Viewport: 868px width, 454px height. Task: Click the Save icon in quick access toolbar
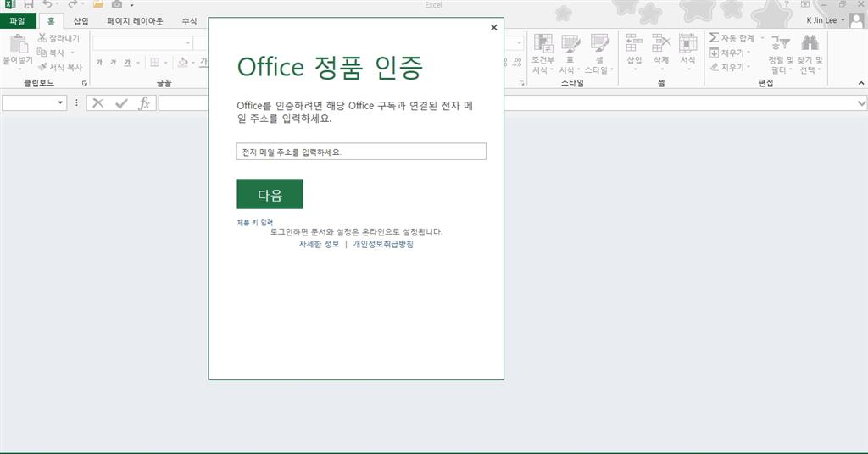[28, 4]
